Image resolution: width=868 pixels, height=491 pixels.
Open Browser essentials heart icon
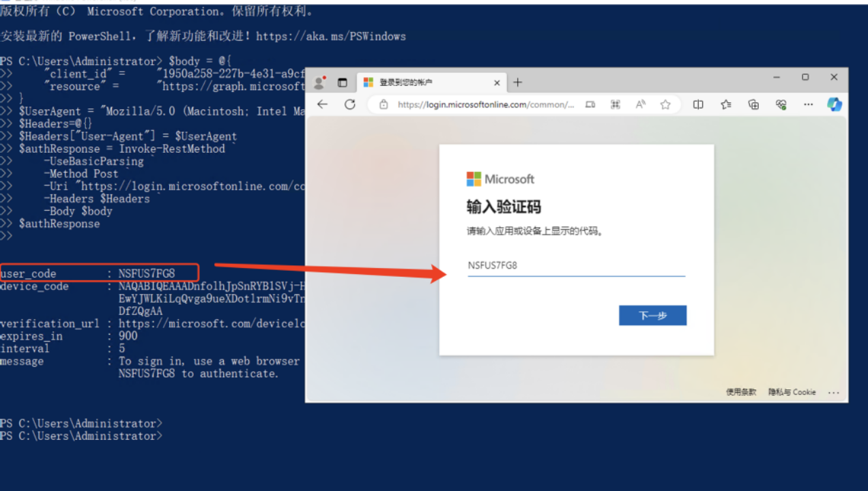point(781,104)
